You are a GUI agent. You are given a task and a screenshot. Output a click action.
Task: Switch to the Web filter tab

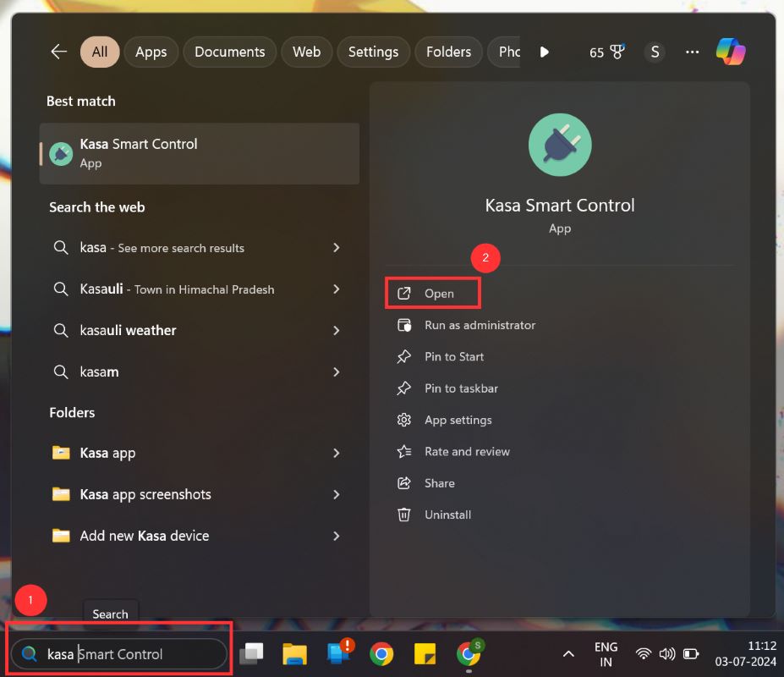click(306, 52)
